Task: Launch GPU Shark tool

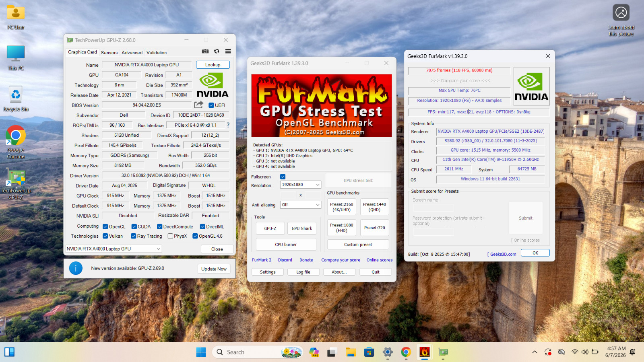Action: [302, 228]
